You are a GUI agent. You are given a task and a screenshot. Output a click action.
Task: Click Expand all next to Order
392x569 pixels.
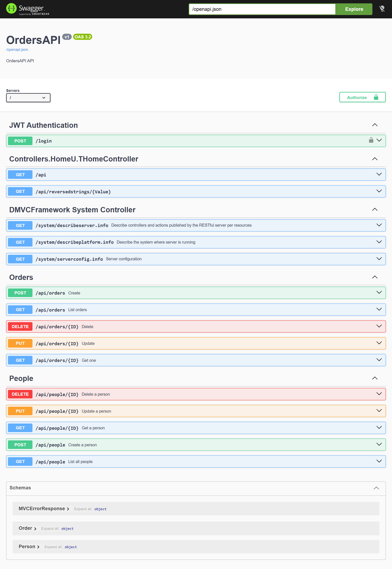click(50, 529)
